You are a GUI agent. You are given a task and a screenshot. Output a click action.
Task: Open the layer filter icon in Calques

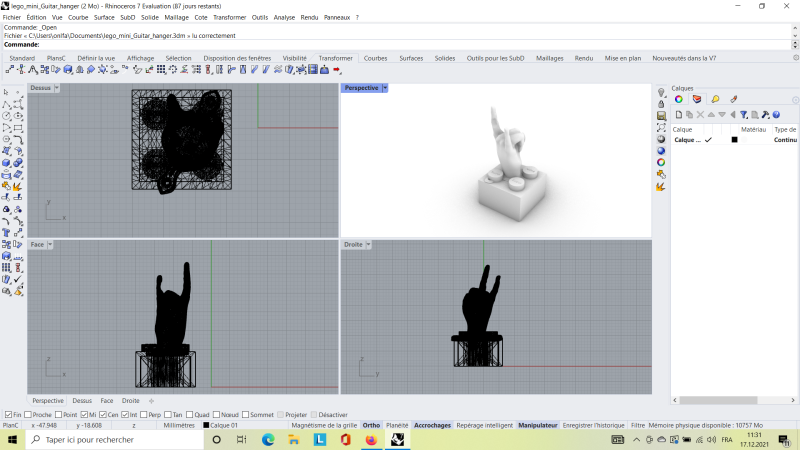pyautogui.click(x=744, y=114)
